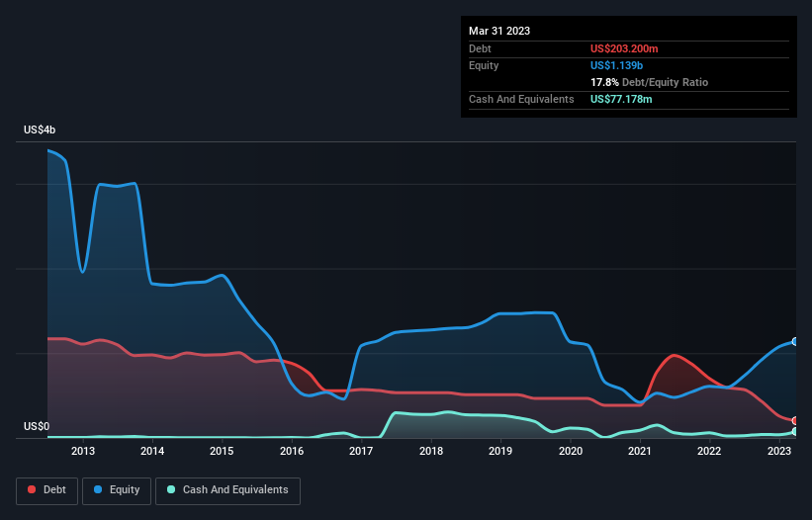Click the Debt label in tooltip
This screenshot has height=520, width=812.
(480, 48)
